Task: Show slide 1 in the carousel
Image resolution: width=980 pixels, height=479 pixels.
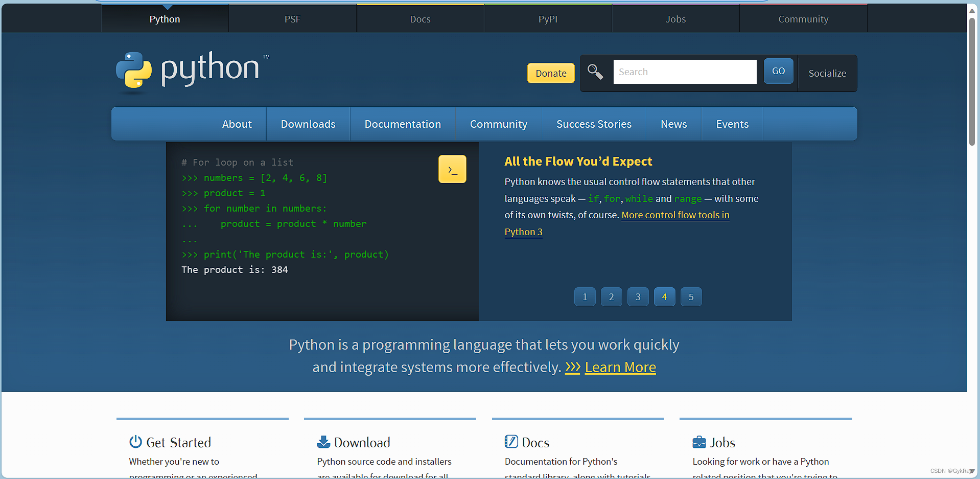Action: pyautogui.click(x=585, y=296)
